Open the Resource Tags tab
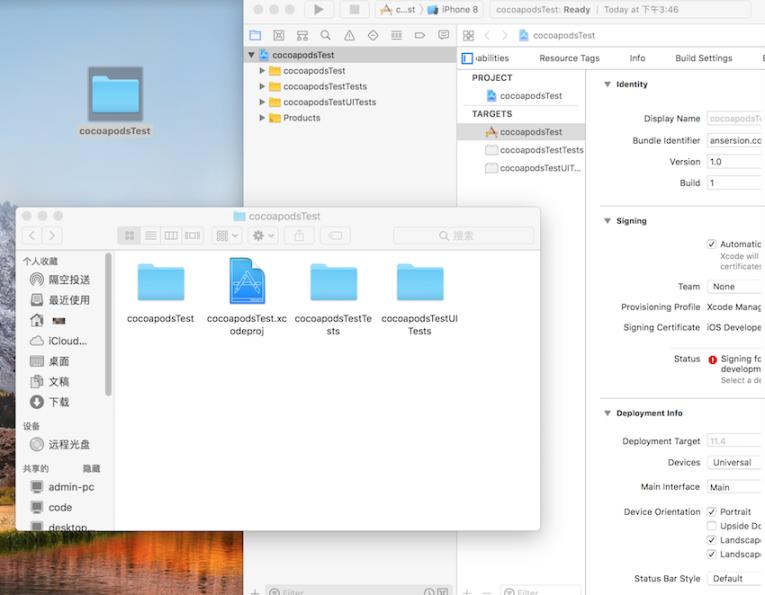 (x=569, y=58)
